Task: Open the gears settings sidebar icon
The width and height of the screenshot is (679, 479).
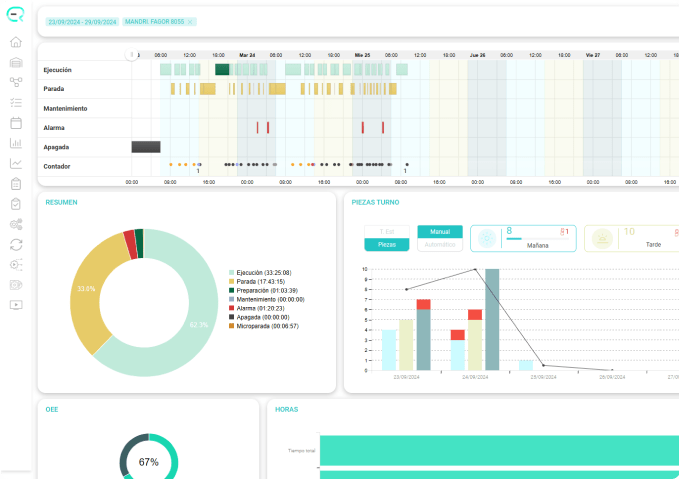Action: tap(16, 224)
